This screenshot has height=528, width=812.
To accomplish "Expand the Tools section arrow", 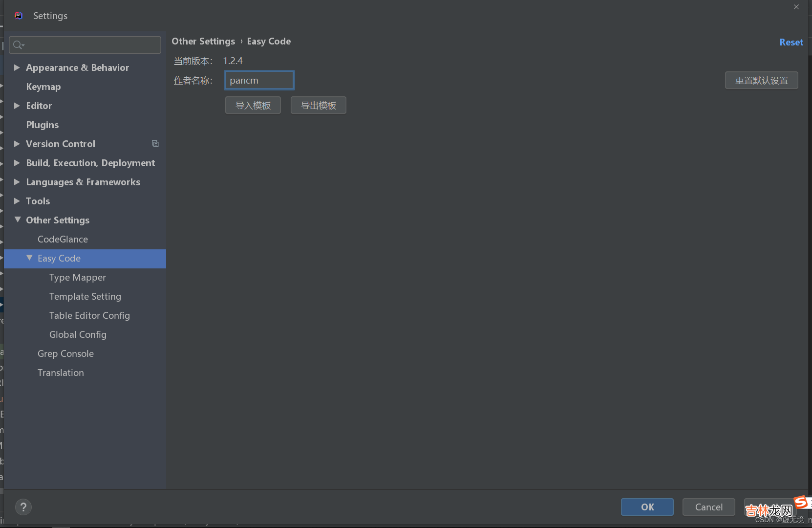I will (x=17, y=201).
